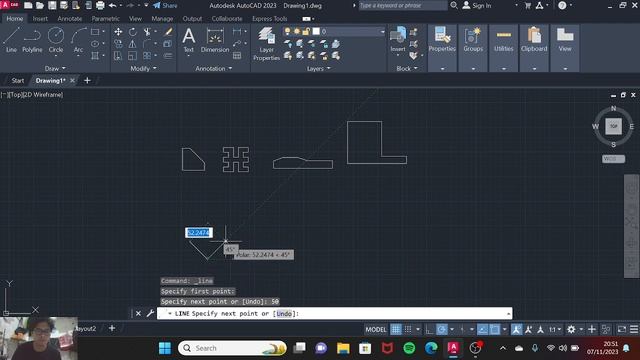Viewport: 640px width, 360px height.
Task: Click the Save icon in quick access
Action: pos(52,5)
